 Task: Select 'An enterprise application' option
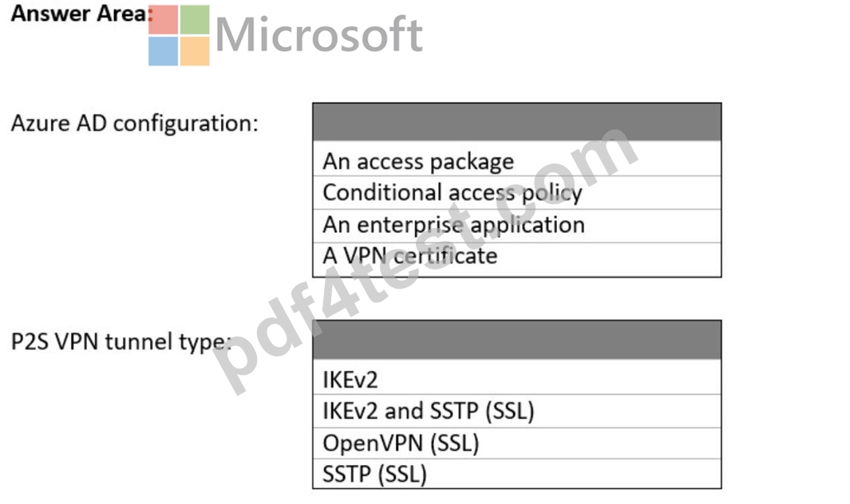pos(516,226)
